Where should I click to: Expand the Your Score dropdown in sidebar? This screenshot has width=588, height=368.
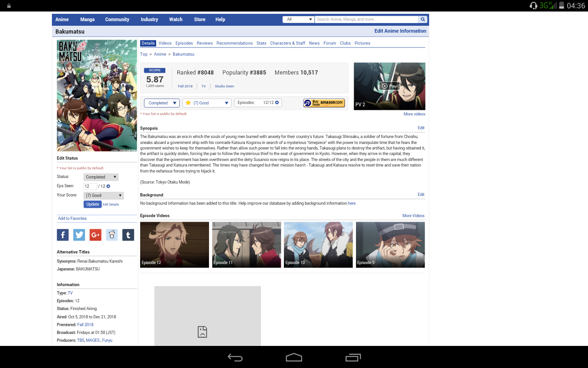click(103, 195)
